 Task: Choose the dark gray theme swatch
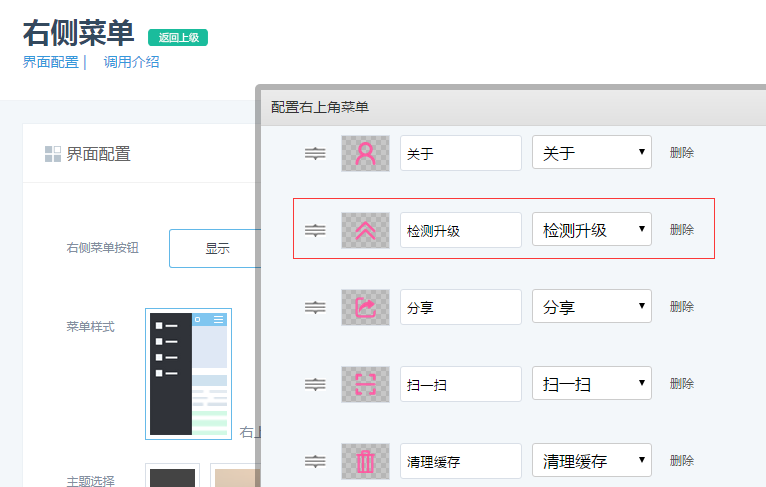pyautogui.click(x=172, y=476)
